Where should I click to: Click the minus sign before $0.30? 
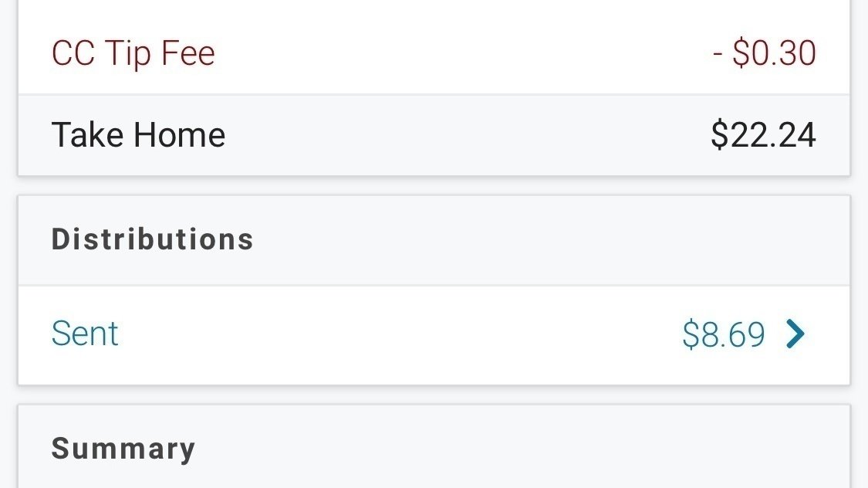coord(717,54)
